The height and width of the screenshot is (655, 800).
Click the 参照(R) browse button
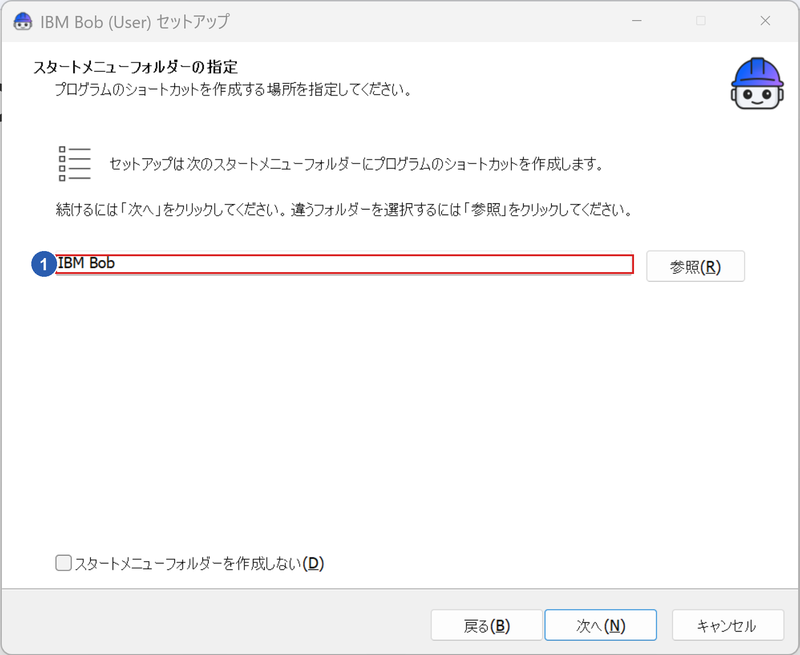pyautogui.click(x=695, y=266)
